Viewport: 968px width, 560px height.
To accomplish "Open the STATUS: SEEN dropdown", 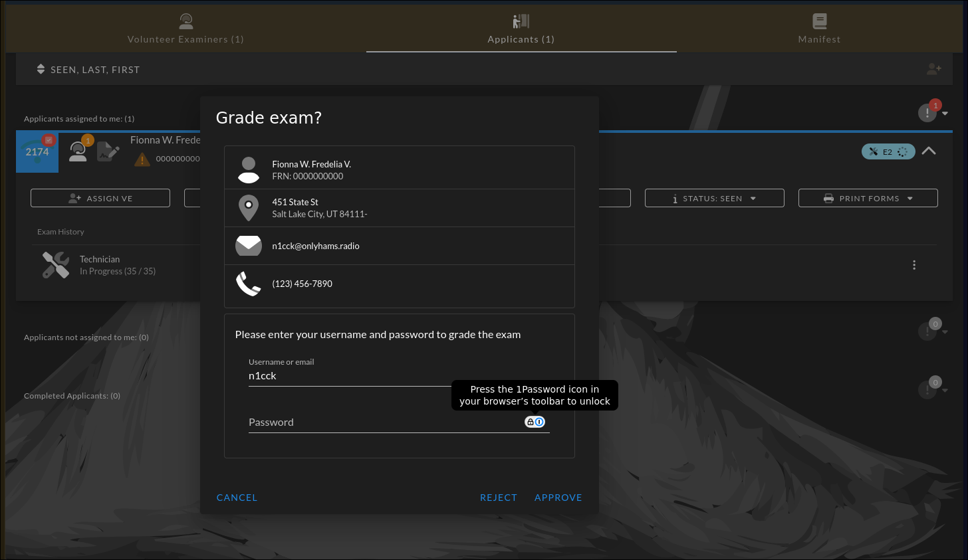I will (715, 198).
